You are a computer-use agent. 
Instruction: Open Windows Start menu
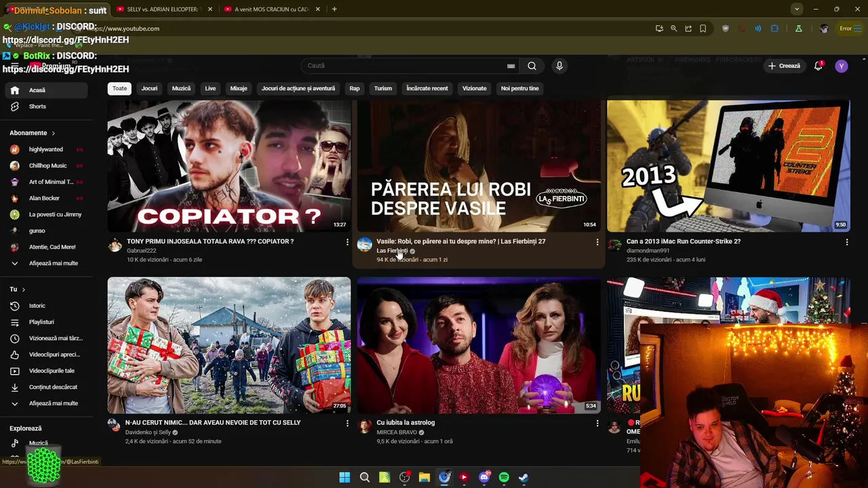pyautogui.click(x=344, y=477)
